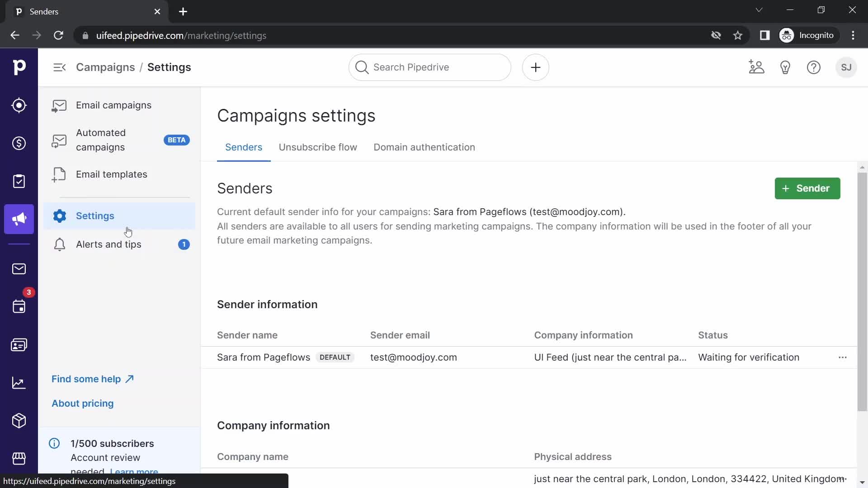Click the Find some help link
Viewport: 868px width, 488px height.
tap(92, 378)
